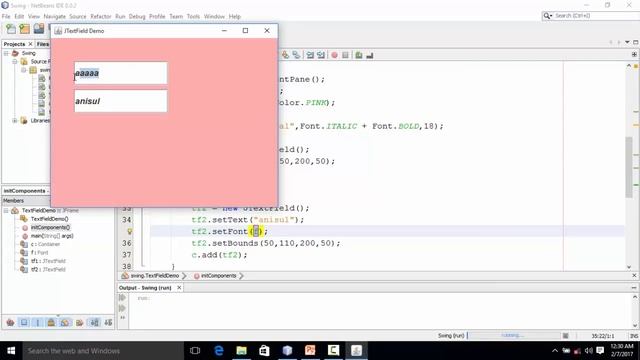The image size is (640, 360).
Task: Start macro recording with red circle icon
Action: 334,55
